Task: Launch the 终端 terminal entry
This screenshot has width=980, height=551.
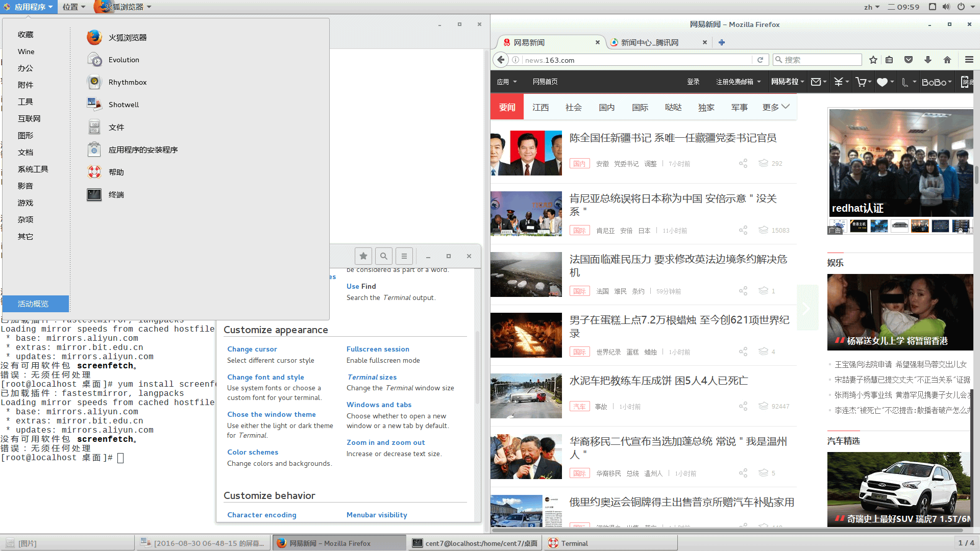Action: click(106, 194)
